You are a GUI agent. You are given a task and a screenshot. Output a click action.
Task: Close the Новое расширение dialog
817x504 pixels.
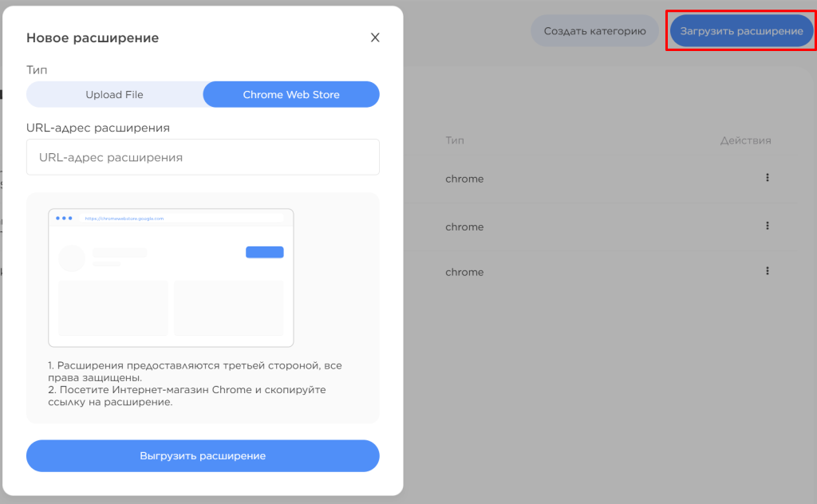[375, 37]
